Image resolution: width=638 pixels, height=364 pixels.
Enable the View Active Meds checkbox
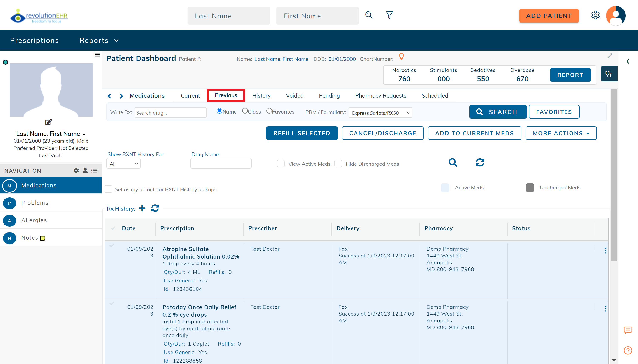coord(281,164)
